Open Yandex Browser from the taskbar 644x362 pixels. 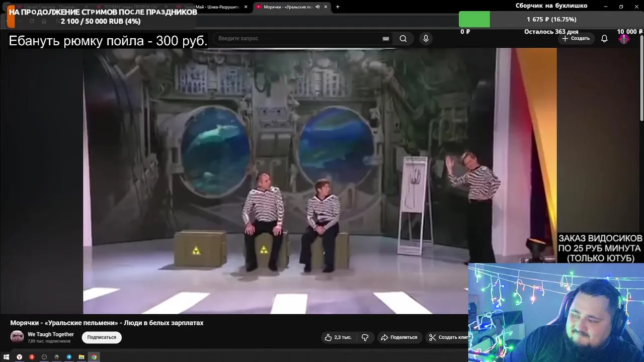[x=19, y=357]
